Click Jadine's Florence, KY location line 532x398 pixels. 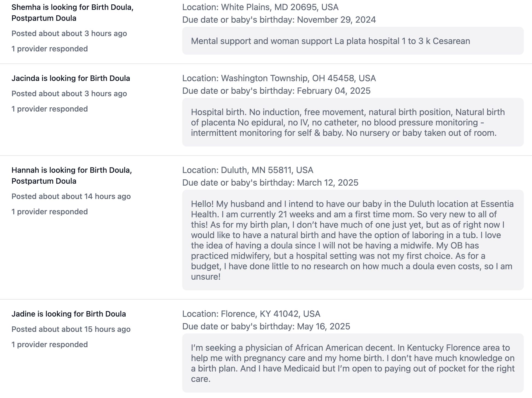click(x=251, y=314)
